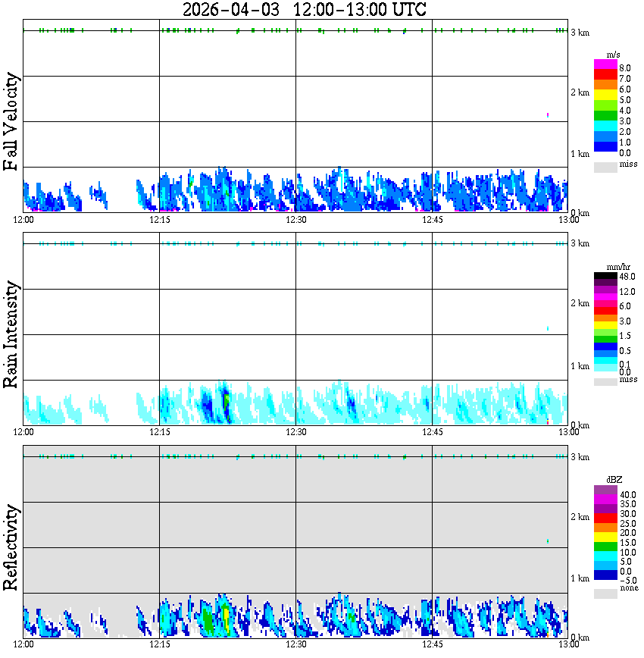This screenshot has width=644, height=658.
Task: Select the magenta swatch in the m/s legend
Action: [x=605, y=64]
